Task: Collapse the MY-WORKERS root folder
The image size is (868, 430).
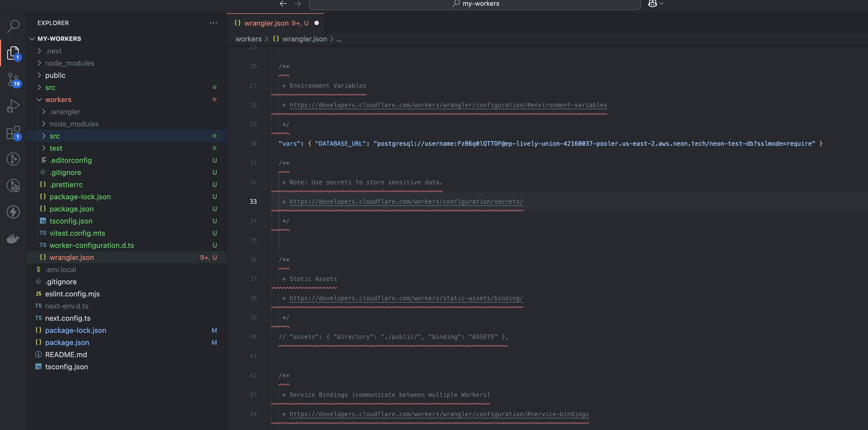Action: pos(126,39)
